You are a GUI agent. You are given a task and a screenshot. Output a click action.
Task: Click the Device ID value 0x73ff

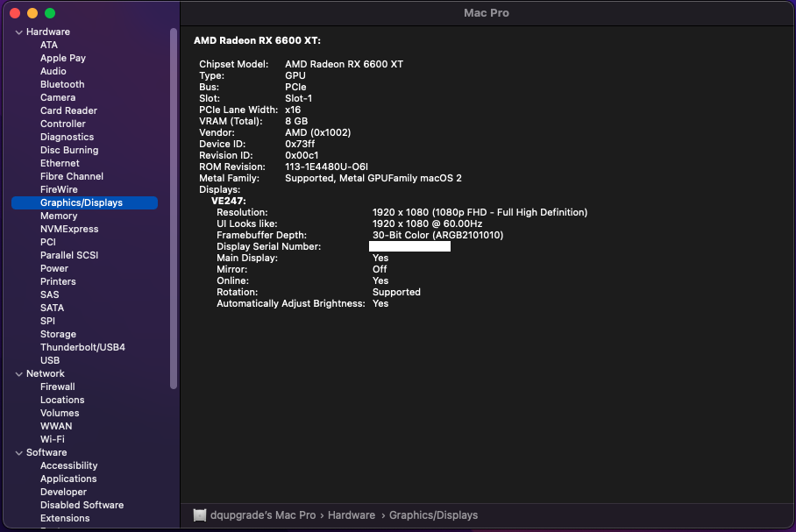300,144
